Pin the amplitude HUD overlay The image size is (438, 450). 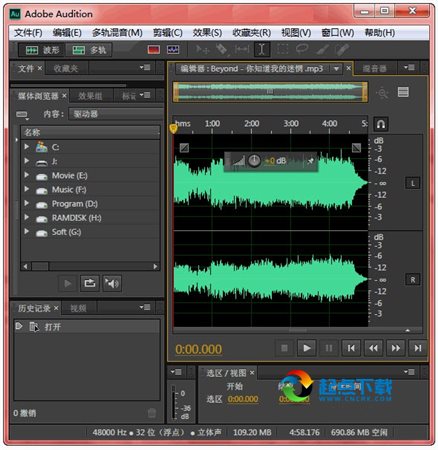coord(310,161)
